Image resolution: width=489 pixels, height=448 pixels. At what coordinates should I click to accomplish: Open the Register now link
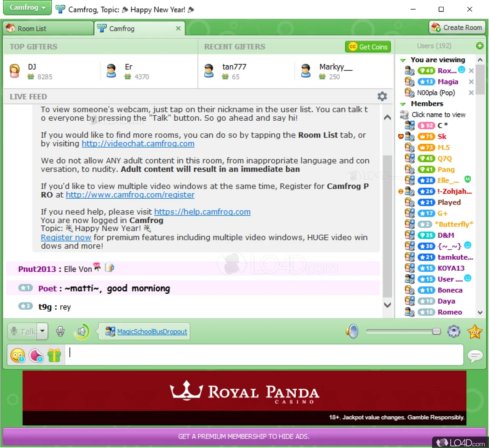pos(66,238)
